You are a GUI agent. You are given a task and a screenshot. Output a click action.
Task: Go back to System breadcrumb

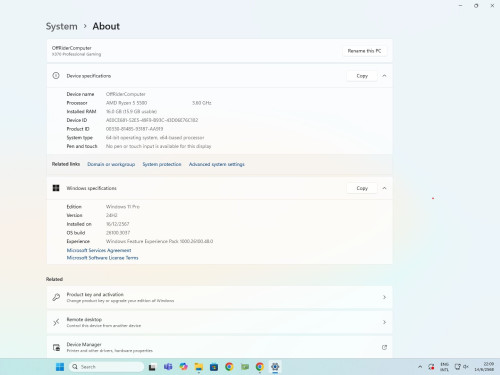point(62,26)
